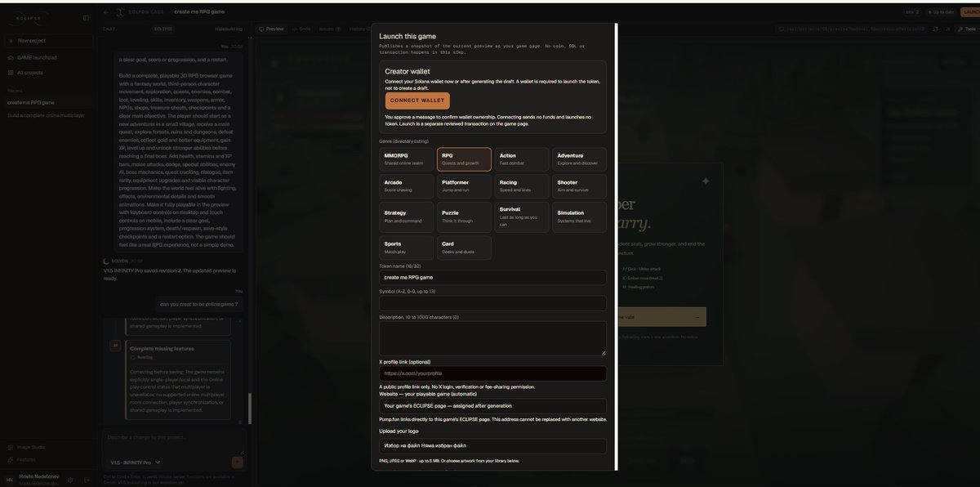
Task: Switch to the Code tab
Action: 301,29
